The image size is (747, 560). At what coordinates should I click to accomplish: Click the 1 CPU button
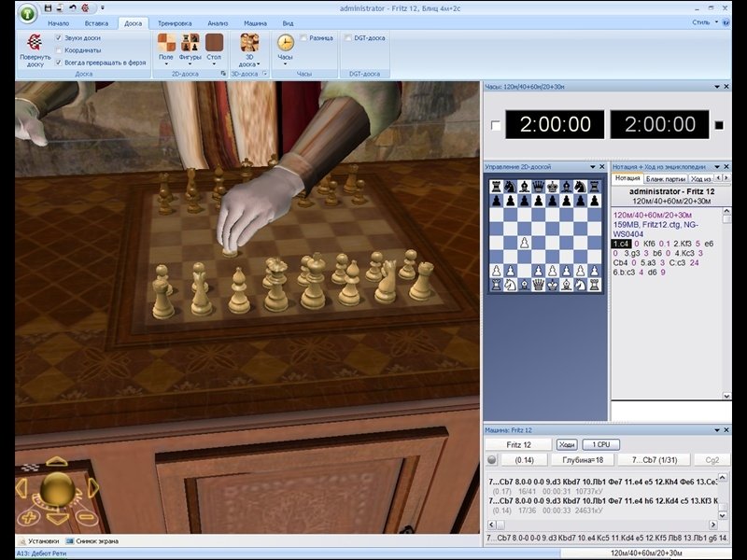[x=600, y=445]
